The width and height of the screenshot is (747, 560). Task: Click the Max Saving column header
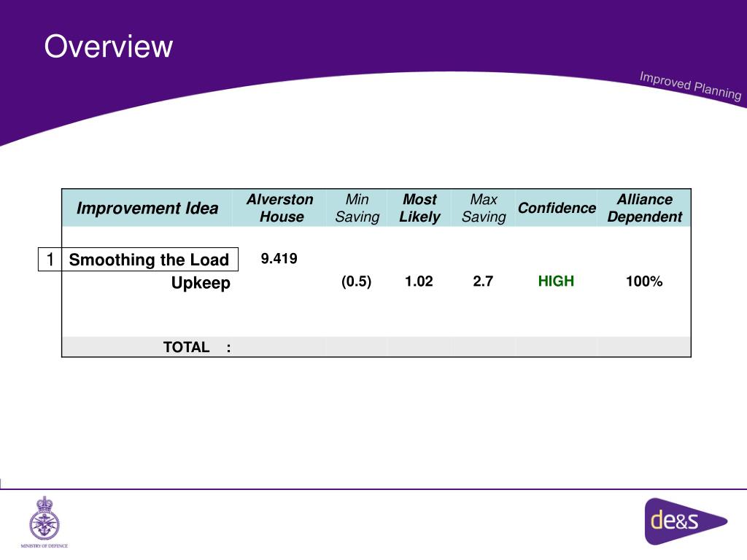pos(484,208)
